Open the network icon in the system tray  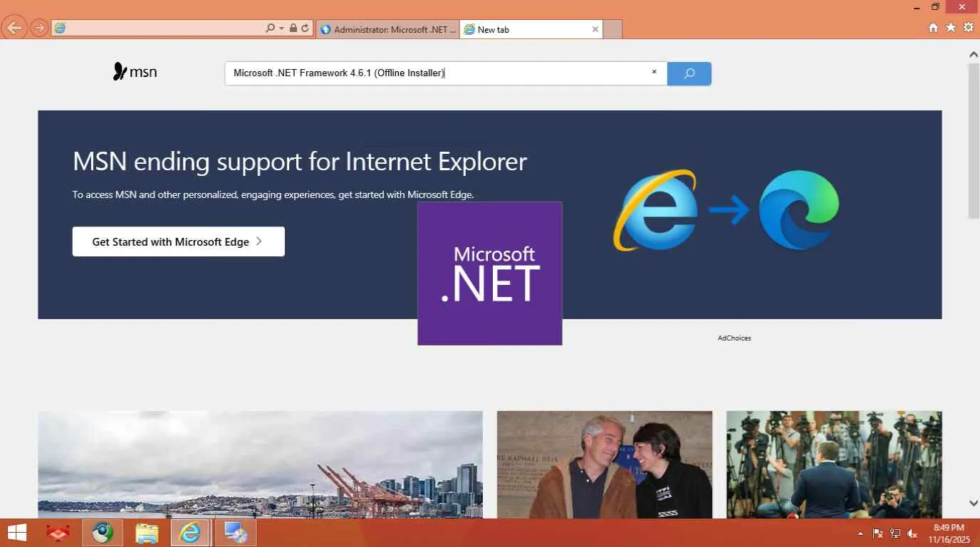click(895, 533)
